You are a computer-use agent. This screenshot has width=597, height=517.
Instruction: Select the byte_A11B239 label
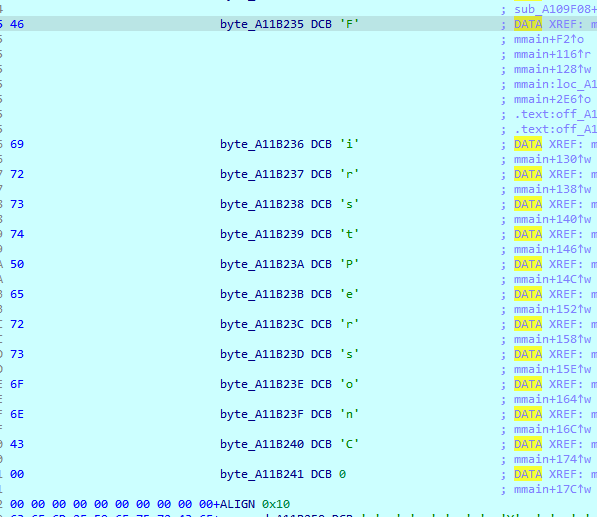262,234
